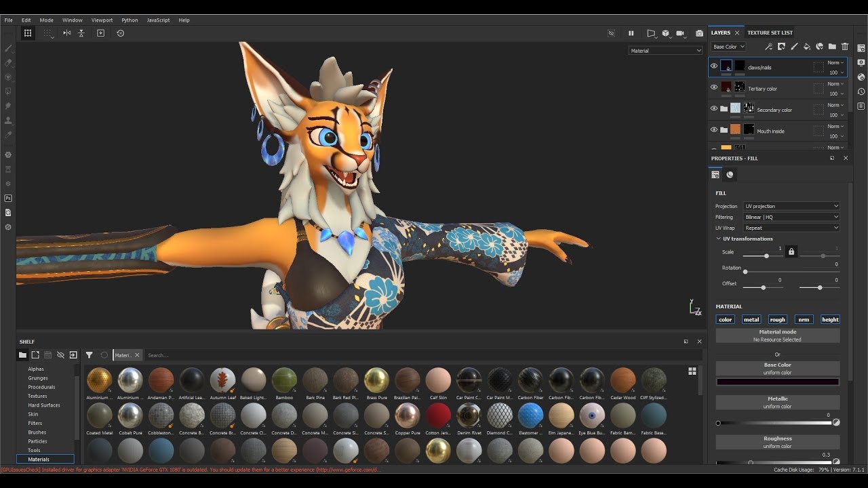The width and height of the screenshot is (868, 488).
Task: Select the Hard Surfaces shelf category
Action: coord(44,405)
